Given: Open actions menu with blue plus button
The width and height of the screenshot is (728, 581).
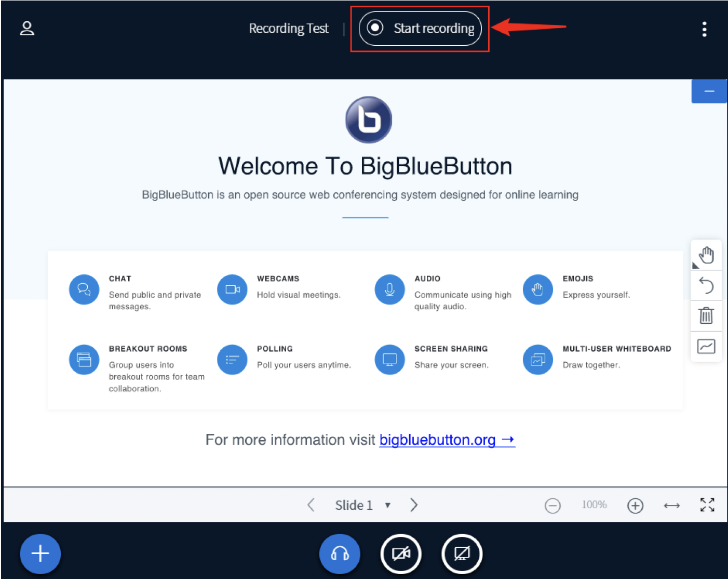Looking at the screenshot, I should coord(41,554).
